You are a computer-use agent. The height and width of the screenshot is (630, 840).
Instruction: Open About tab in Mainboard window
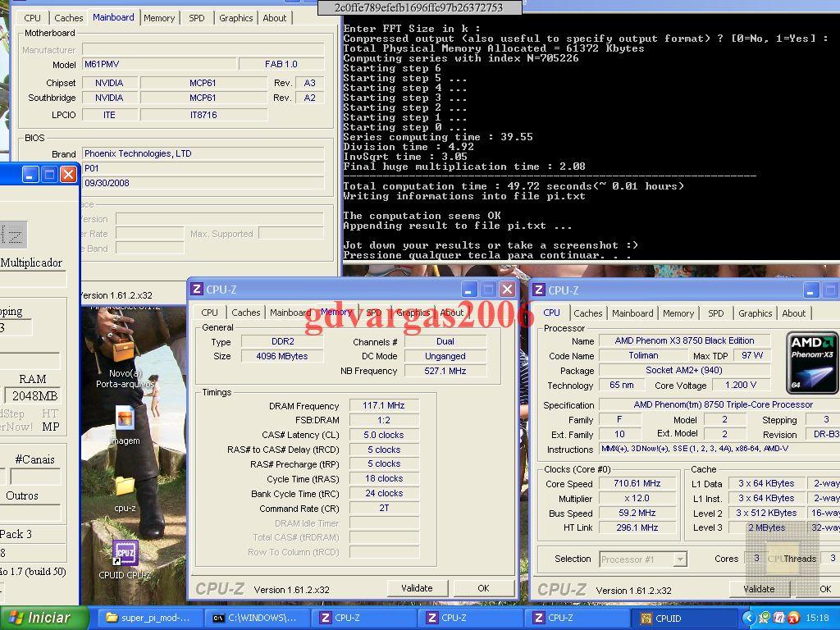pos(274,18)
